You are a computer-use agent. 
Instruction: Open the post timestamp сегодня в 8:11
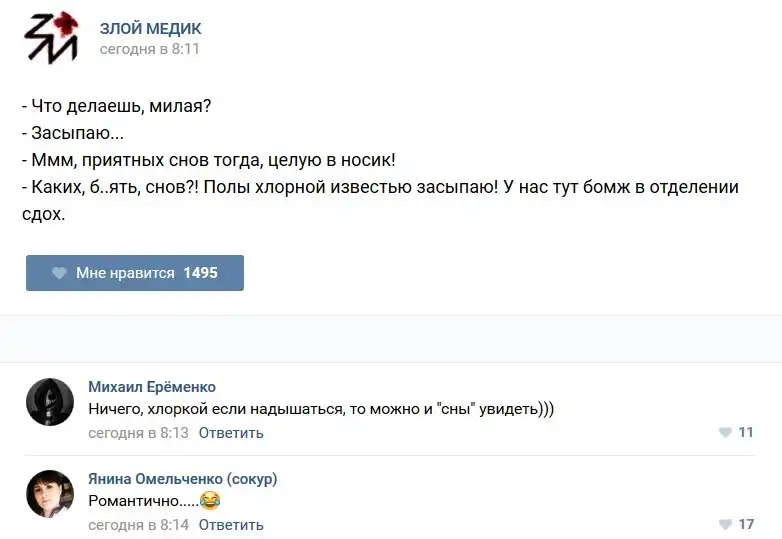[x=150, y=48]
